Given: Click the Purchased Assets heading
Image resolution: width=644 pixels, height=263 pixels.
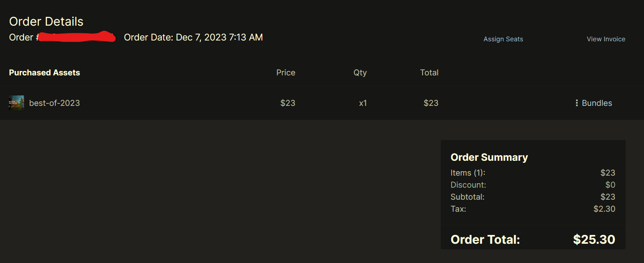Looking at the screenshot, I should pos(45,73).
